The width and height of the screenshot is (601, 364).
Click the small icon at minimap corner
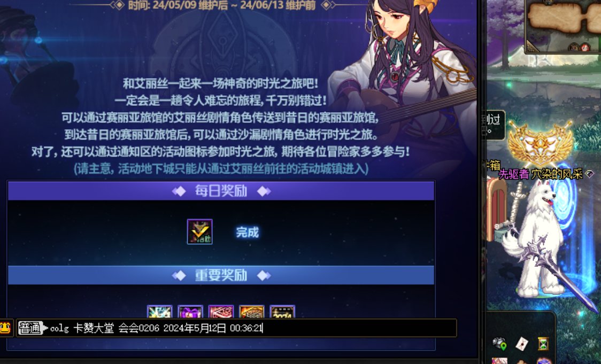[530, 48]
